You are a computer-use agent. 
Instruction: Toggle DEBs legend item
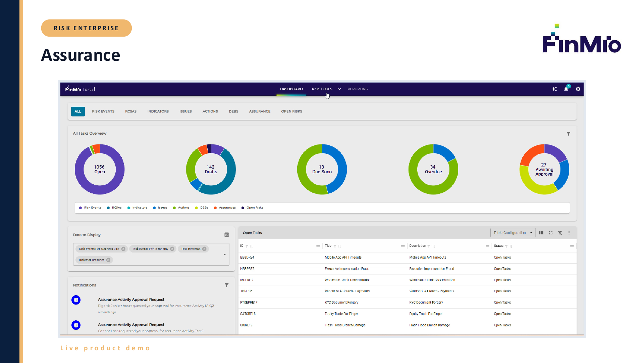click(202, 208)
